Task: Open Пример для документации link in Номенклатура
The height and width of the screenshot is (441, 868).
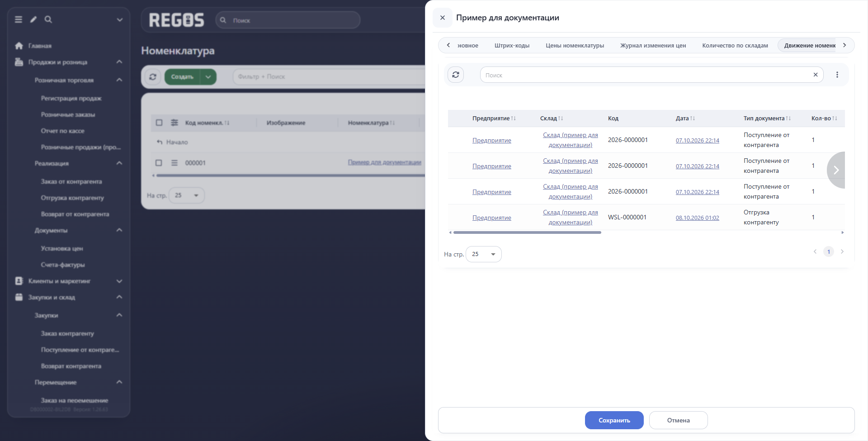Action: [384, 162]
